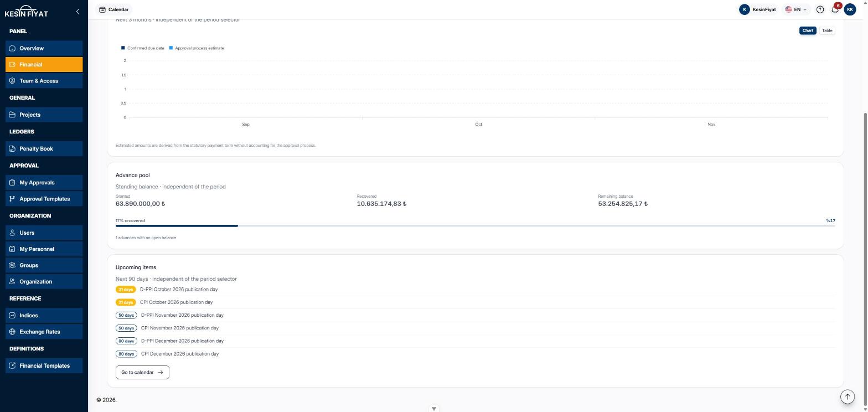Click the scroll-to-top arrow button
This screenshot has height=412, width=868.
coord(848,396)
